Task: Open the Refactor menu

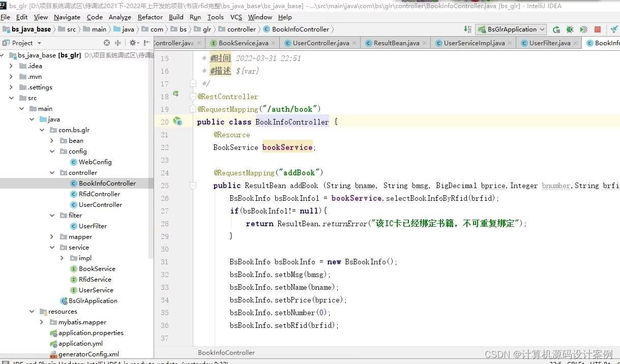Action: 150,17
